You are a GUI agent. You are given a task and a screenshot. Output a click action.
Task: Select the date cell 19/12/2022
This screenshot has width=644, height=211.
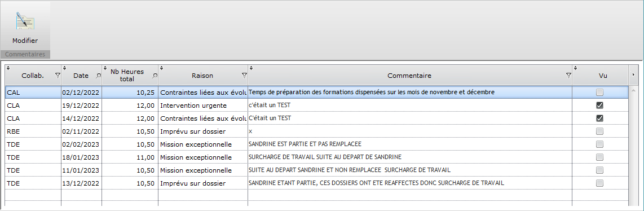coord(82,105)
